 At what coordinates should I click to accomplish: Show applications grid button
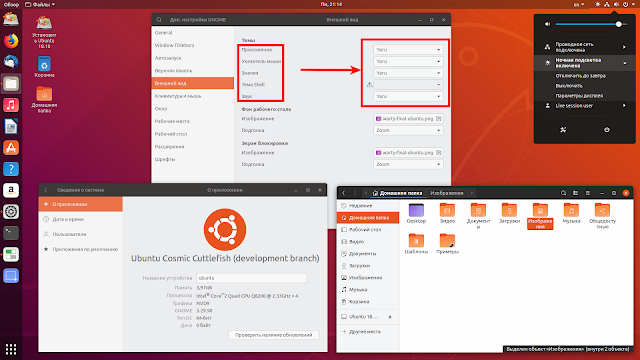(11, 349)
